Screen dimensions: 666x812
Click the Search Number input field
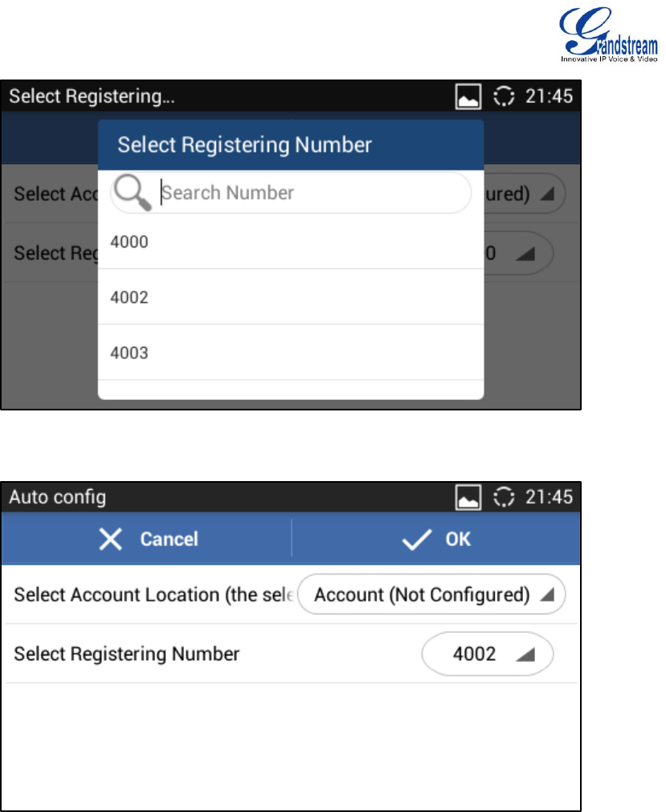click(291, 193)
